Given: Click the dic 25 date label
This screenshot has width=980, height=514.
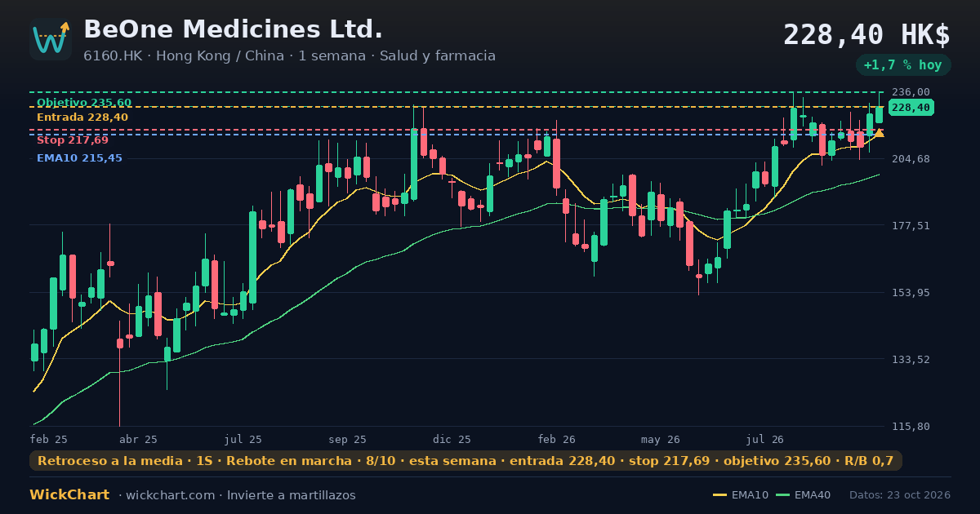Looking at the screenshot, I should [x=452, y=439].
